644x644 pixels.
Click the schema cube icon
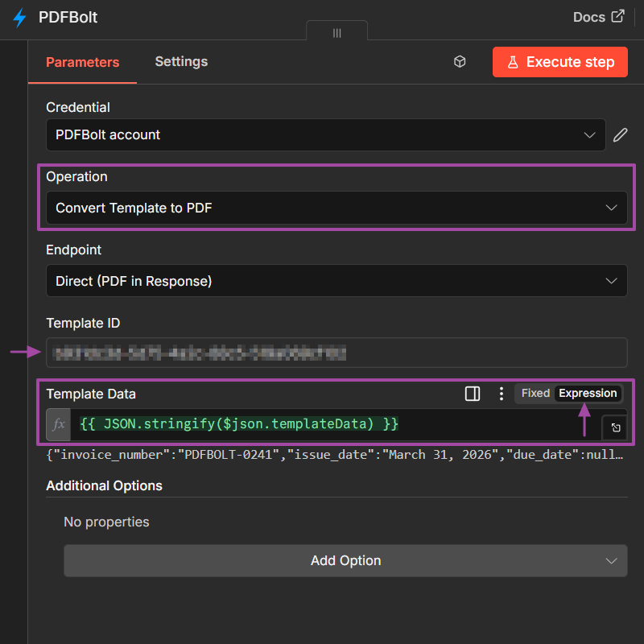[x=459, y=61]
